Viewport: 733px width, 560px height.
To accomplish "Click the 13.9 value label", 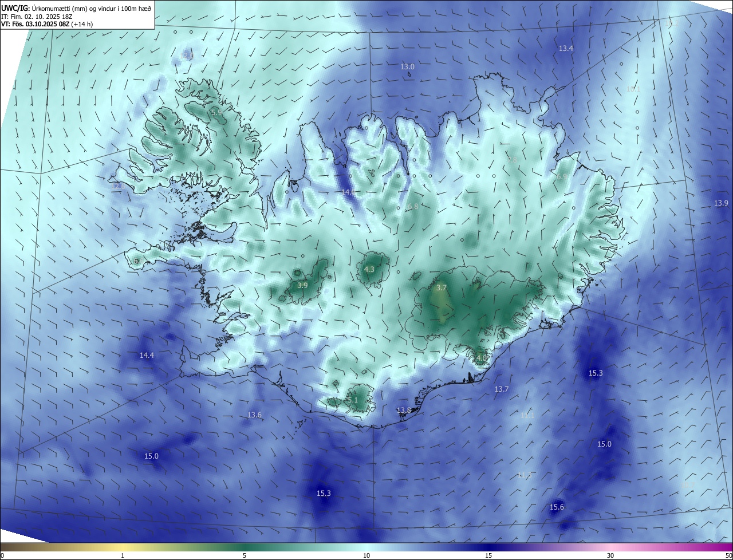I will tap(721, 203).
